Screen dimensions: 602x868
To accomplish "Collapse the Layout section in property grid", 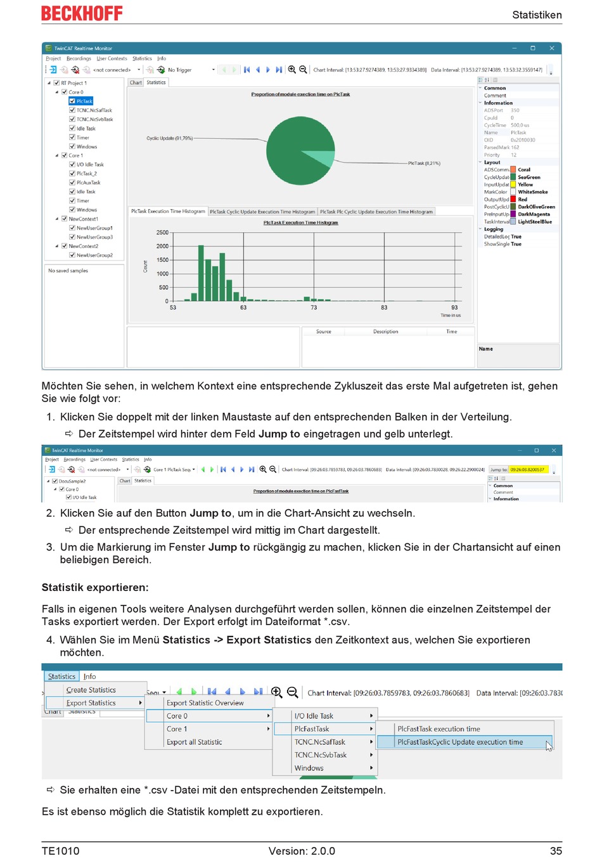I will pyautogui.click(x=480, y=162).
